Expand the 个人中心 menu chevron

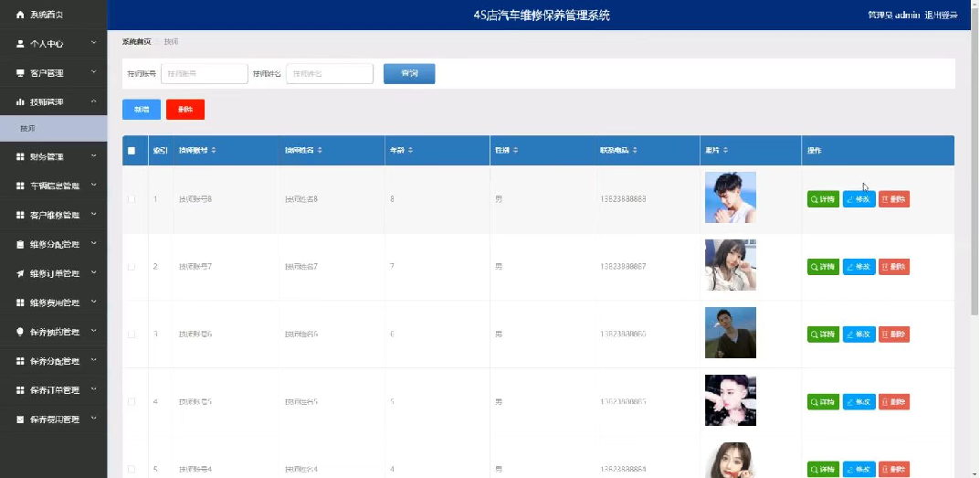tap(93, 43)
